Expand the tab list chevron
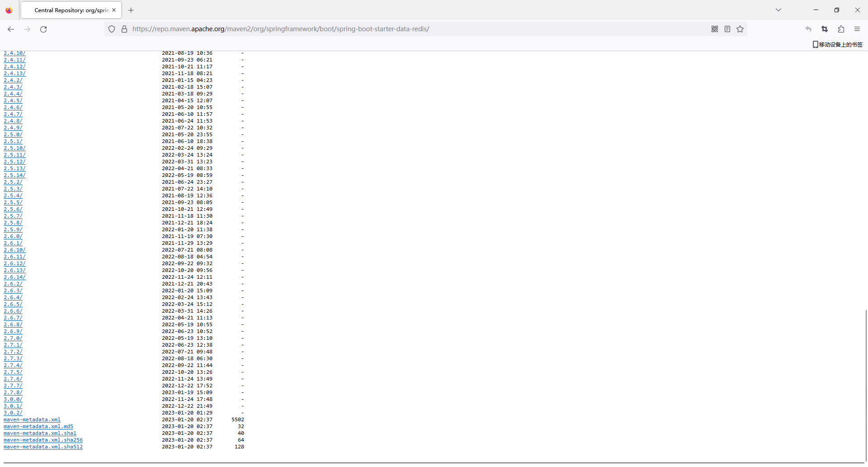This screenshot has width=868, height=467. 778,9
